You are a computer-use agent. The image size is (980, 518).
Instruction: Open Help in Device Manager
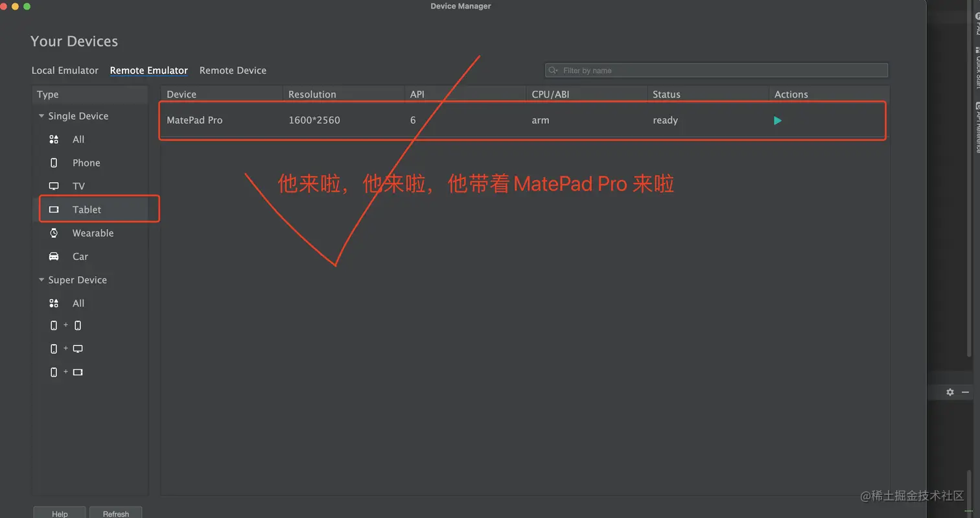point(60,513)
